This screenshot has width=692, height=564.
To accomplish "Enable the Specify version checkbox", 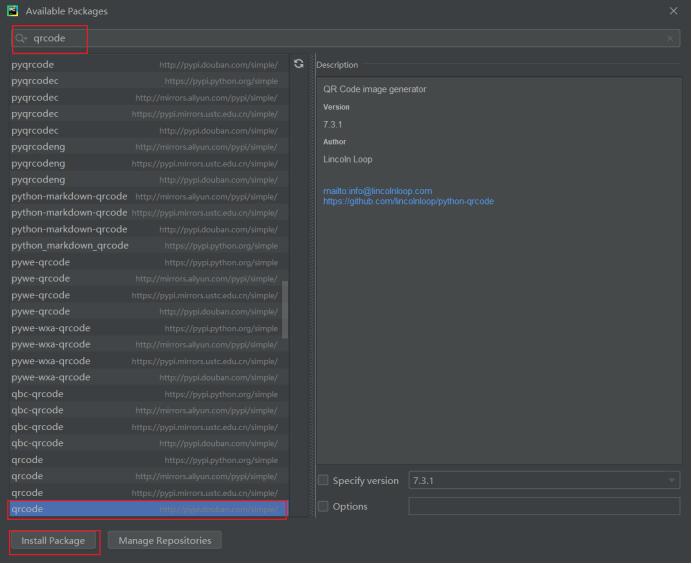I will [x=323, y=481].
